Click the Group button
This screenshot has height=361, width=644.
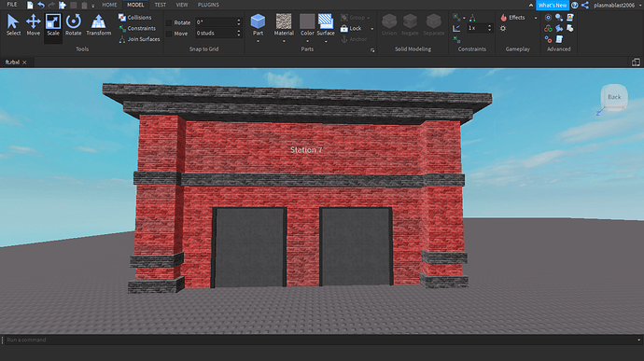(x=353, y=18)
